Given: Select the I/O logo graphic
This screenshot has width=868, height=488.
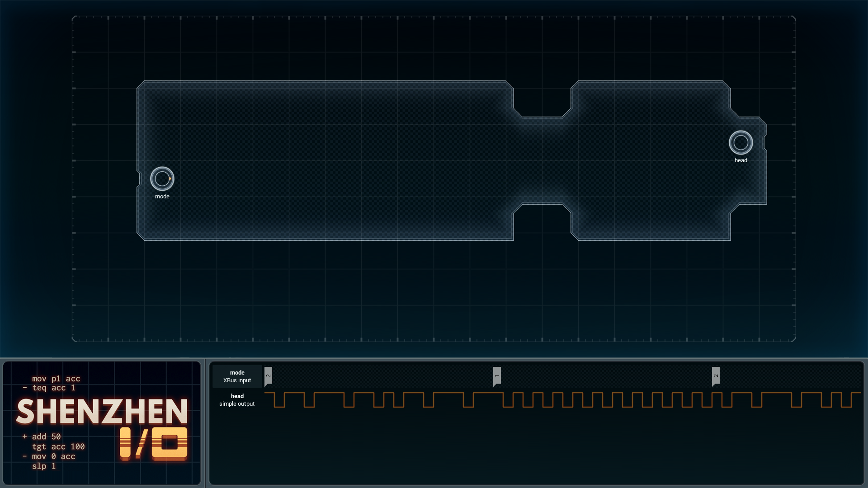Looking at the screenshot, I should (154, 444).
